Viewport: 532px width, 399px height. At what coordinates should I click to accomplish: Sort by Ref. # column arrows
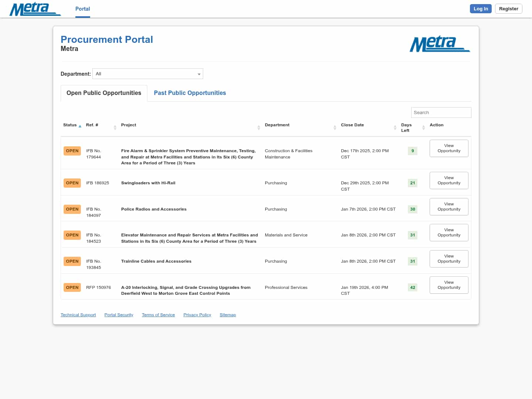coord(115,127)
